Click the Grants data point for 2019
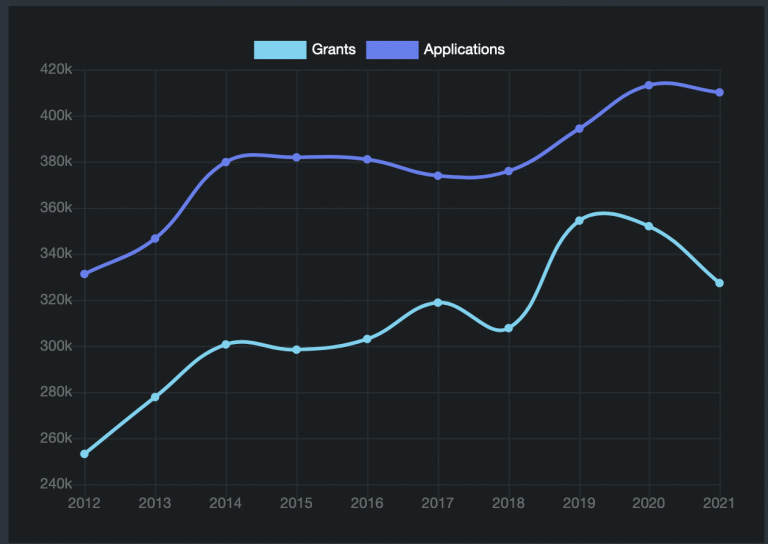Image resolution: width=768 pixels, height=544 pixels. pyautogui.click(x=579, y=220)
